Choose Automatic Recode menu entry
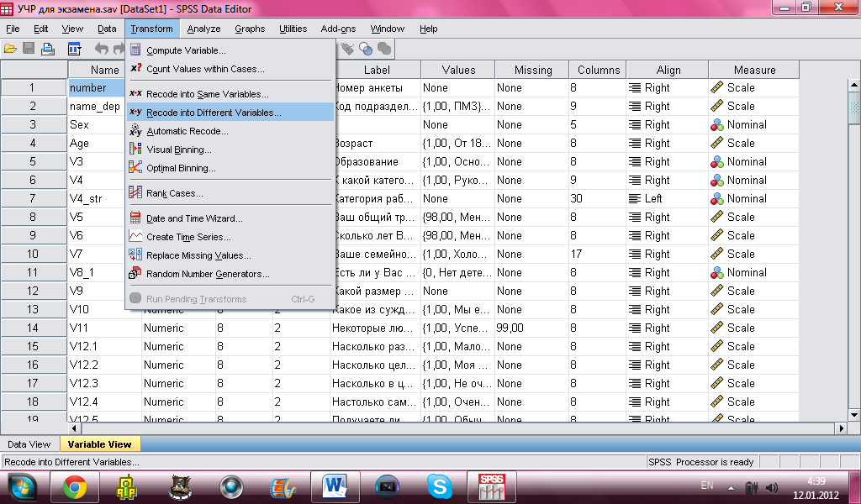The height and width of the screenshot is (504, 861). [x=230, y=131]
